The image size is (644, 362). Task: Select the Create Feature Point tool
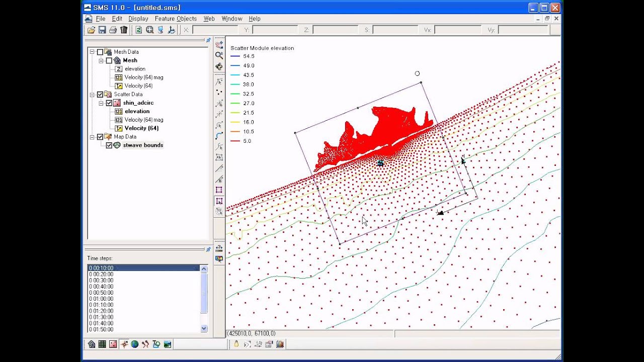pyautogui.click(x=219, y=92)
